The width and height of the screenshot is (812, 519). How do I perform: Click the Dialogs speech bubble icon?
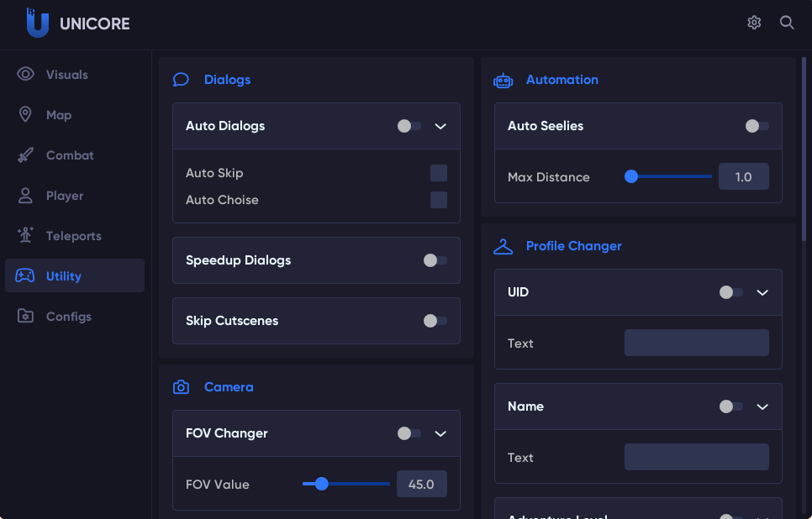point(181,80)
